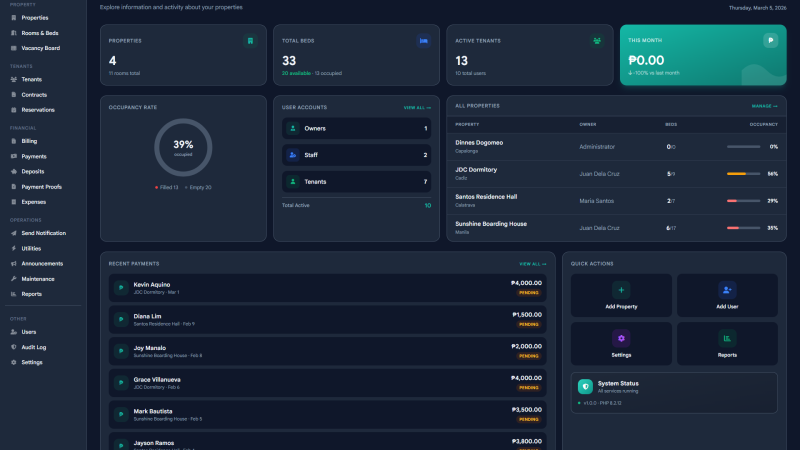This screenshot has width=800, height=450.
Task: Click the Audit Log shield icon
Action: 14,347
